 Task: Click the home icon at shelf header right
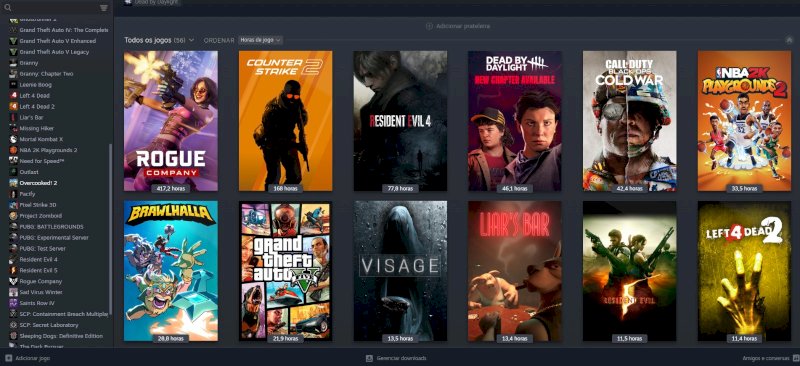789,40
